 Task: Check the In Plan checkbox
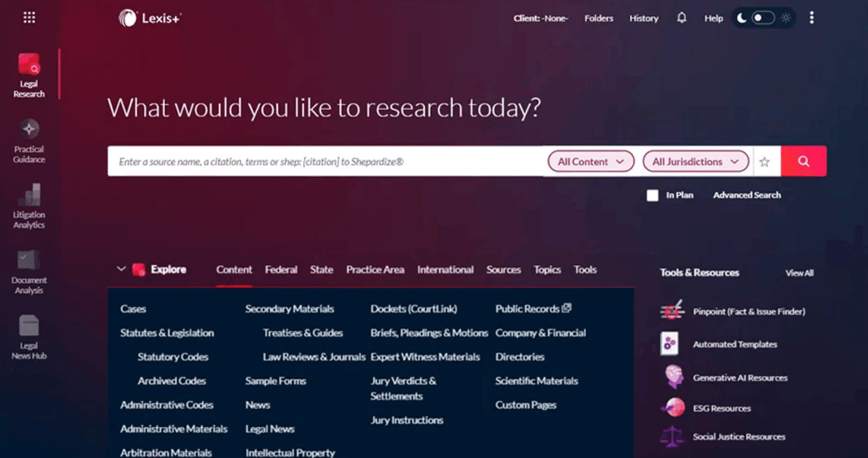point(652,195)
